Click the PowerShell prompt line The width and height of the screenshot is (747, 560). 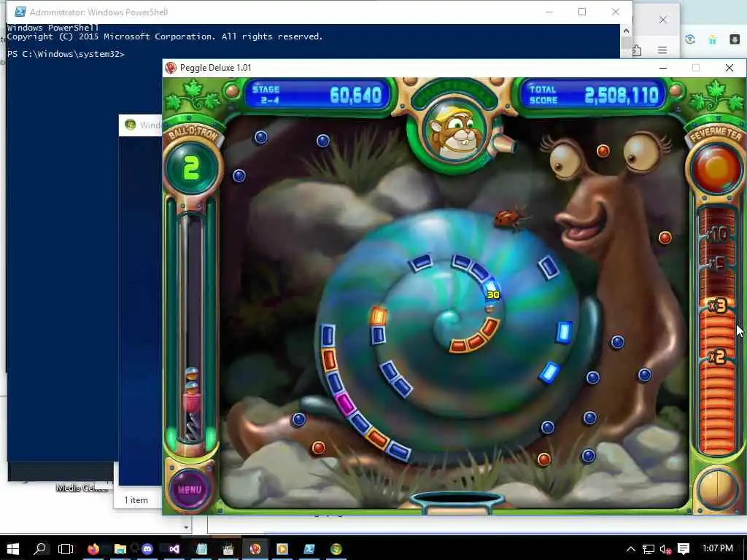coord(66,54)
